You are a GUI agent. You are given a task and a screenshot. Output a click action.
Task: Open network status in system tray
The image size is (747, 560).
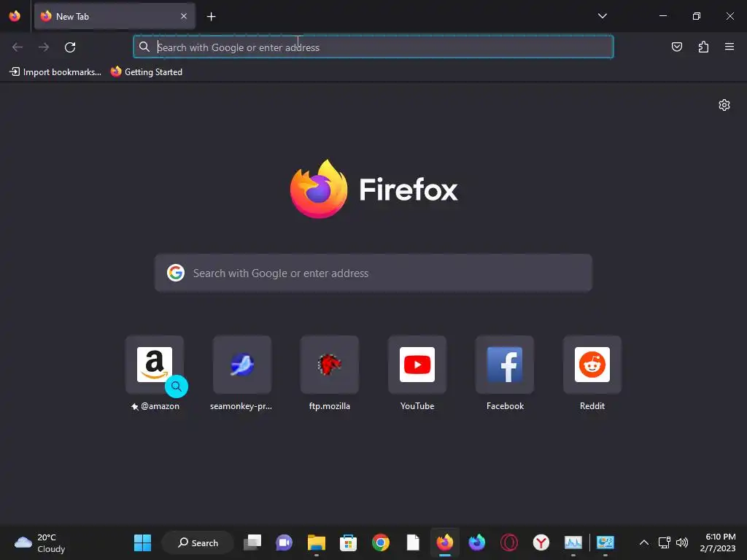pyautogui.click(x=664, y=542)
